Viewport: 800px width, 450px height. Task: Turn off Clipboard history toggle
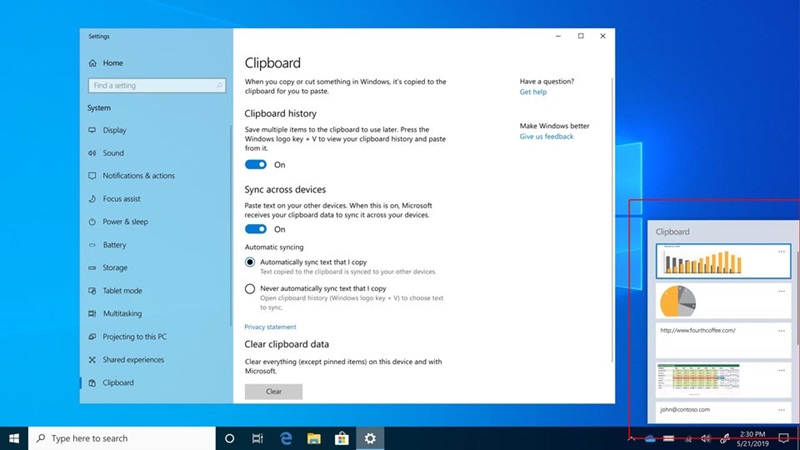point(256,165)
